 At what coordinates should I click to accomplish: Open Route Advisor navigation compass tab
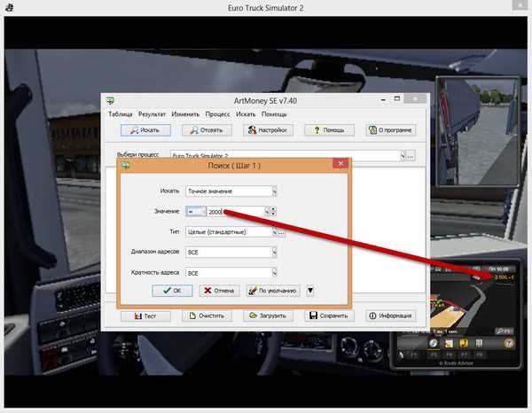click(x=434, y=344)
